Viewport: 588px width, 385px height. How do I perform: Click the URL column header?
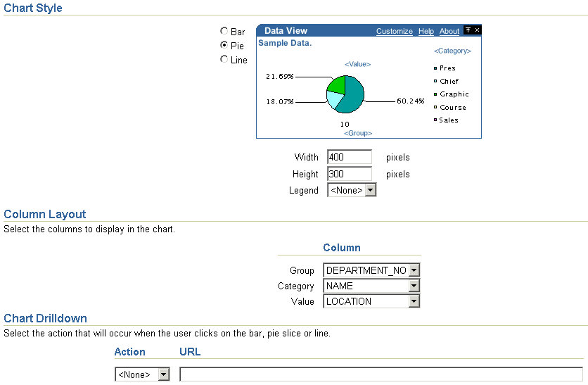click(x=190, y=352)
